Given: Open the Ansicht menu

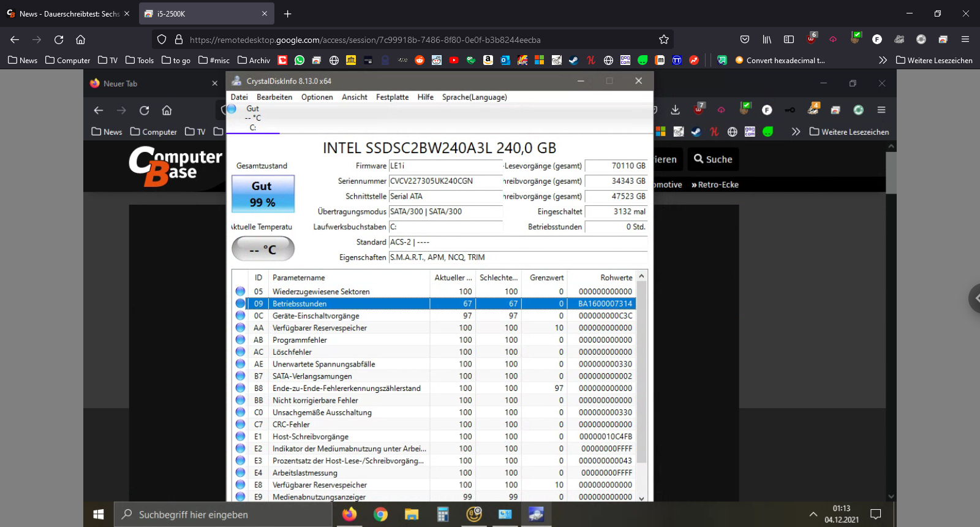Looking at the screenshot, I should click(x=354, y=97).
